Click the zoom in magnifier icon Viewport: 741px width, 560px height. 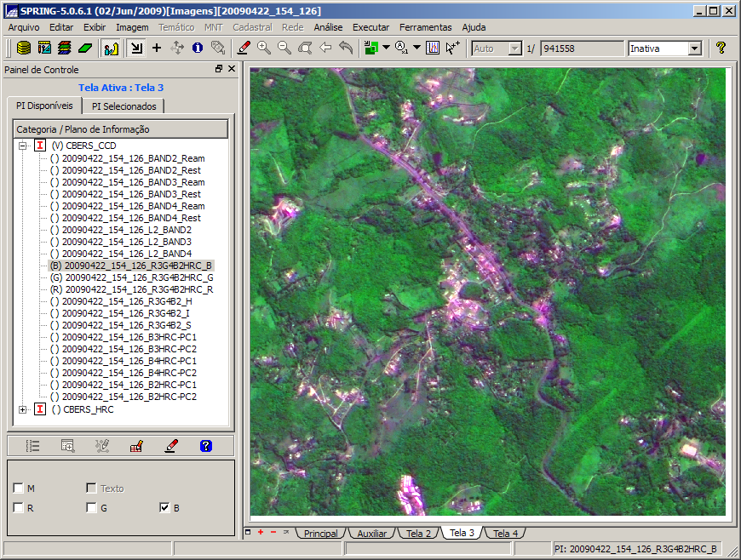pos(264,49)
